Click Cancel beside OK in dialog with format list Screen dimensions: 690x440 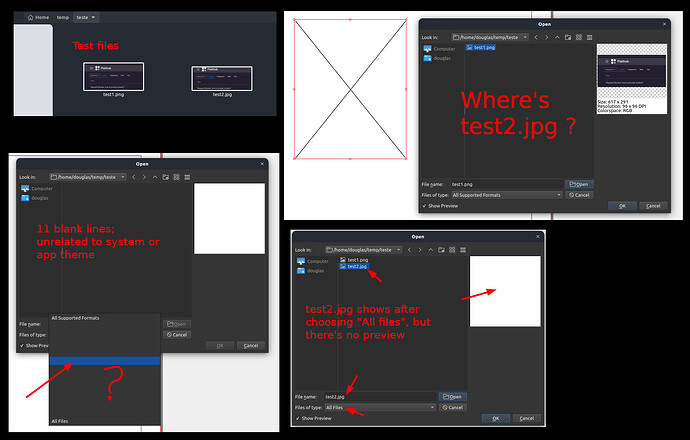(x=251, y=346)
